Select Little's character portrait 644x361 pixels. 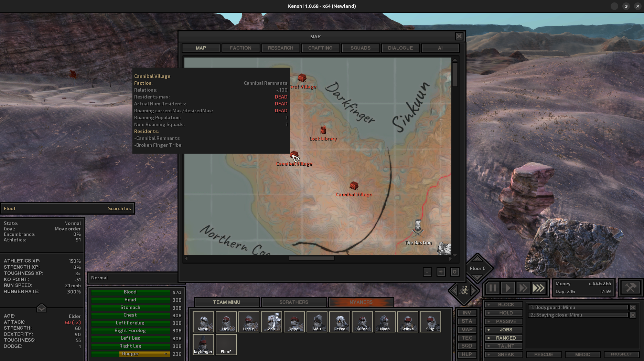249,322
